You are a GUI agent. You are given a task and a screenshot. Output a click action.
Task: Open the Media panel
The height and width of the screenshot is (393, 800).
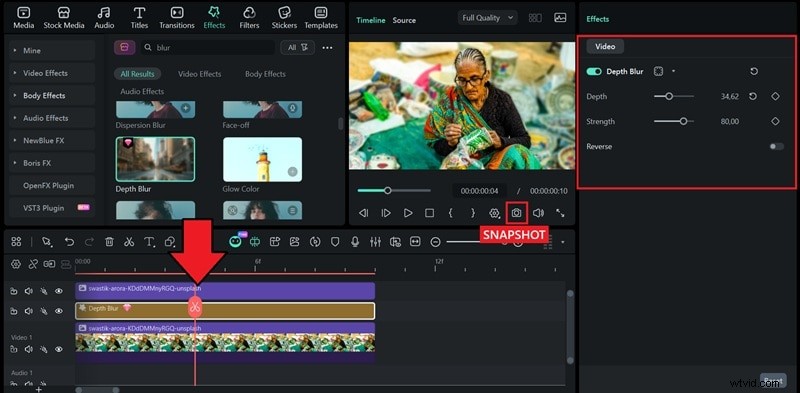23,18
